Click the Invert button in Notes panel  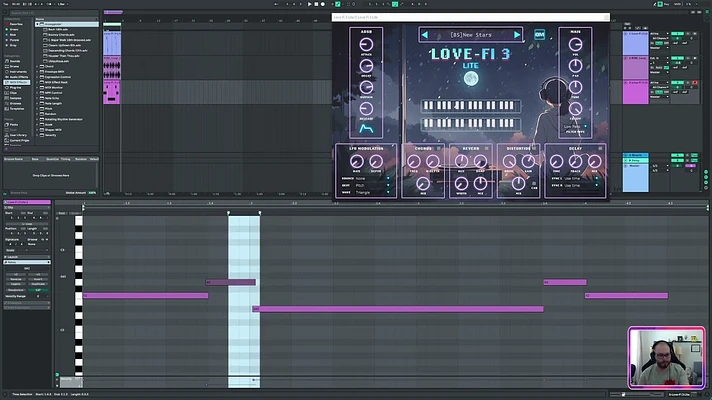point(38,279)
